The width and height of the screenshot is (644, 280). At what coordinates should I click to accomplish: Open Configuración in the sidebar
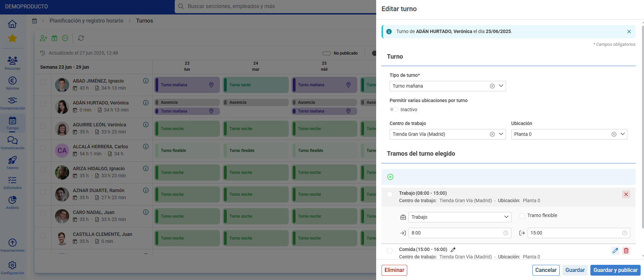pyautogui.click(x=12, y=268)
